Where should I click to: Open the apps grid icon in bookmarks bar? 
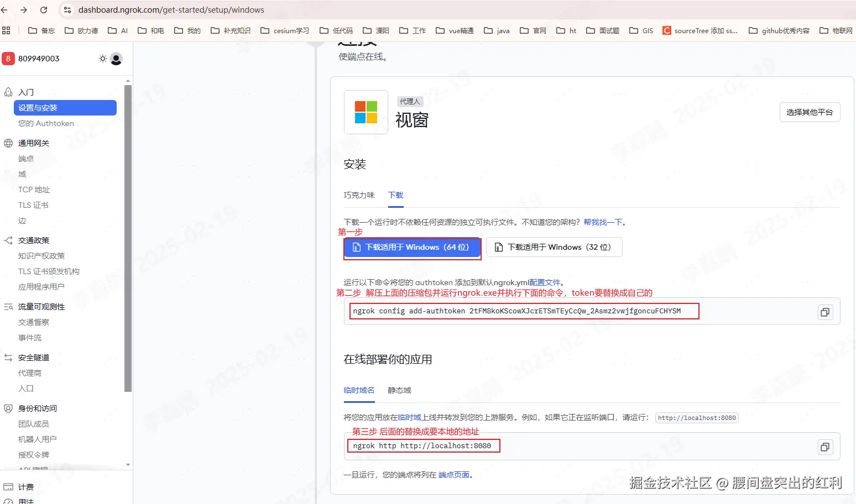click(6, 30)
